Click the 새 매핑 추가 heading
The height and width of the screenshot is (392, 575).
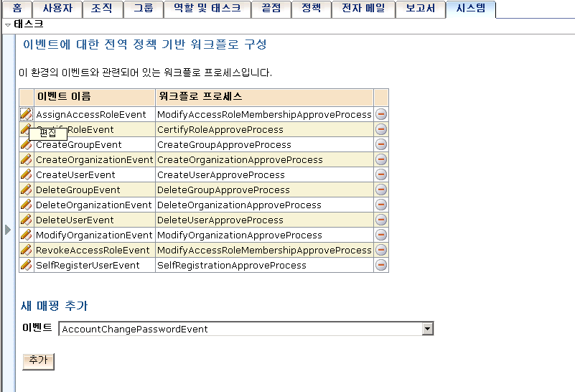[55, 305]
